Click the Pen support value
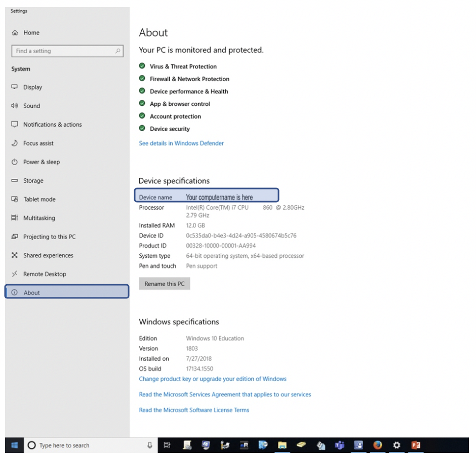Screen dimensions: 476x459 click(x=202, y=266)
